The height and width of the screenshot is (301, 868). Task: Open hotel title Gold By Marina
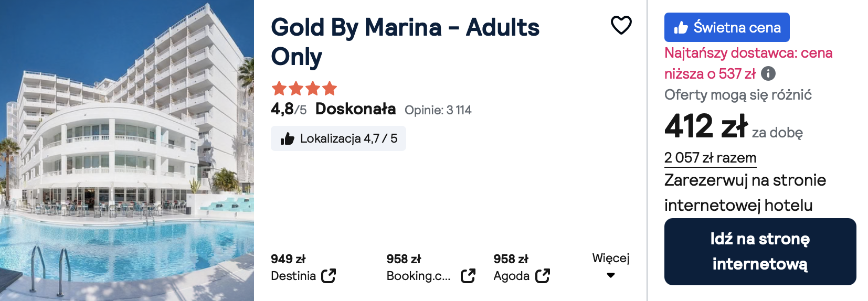[405, 42]
